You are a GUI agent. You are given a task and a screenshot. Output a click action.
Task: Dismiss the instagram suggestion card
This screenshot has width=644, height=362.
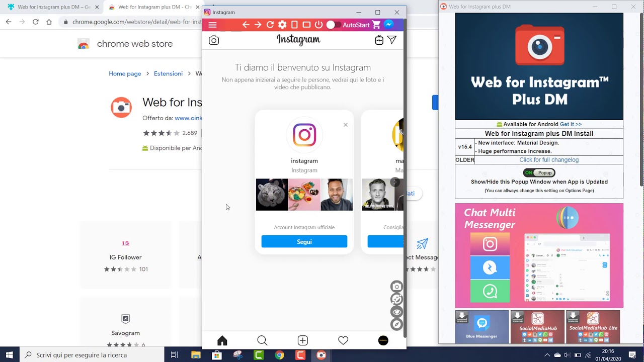(346, 125)
